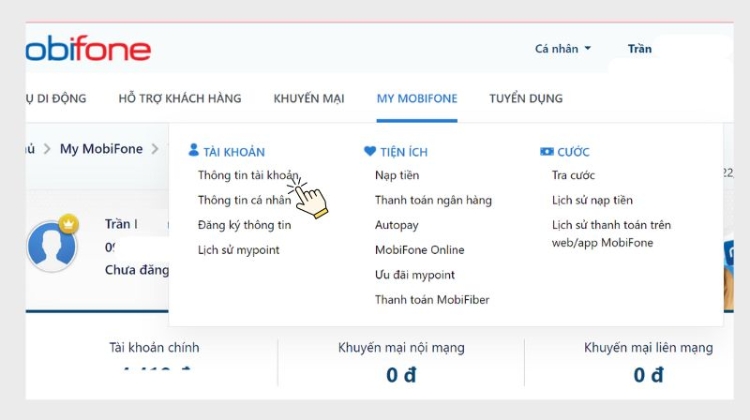
Task: Select the CƯỚC section heading
Action: [x=573, y=152]
